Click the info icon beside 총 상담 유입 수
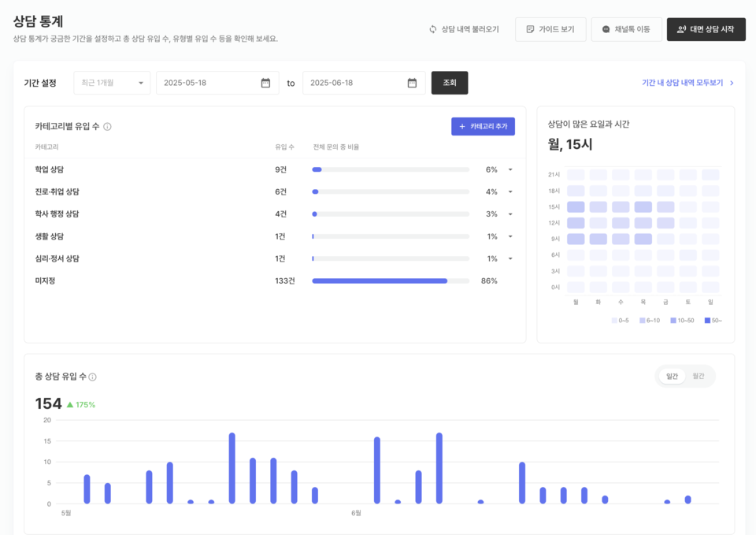Image resolution: width=756 pixels, height=535 pixels. click(93, 377)
